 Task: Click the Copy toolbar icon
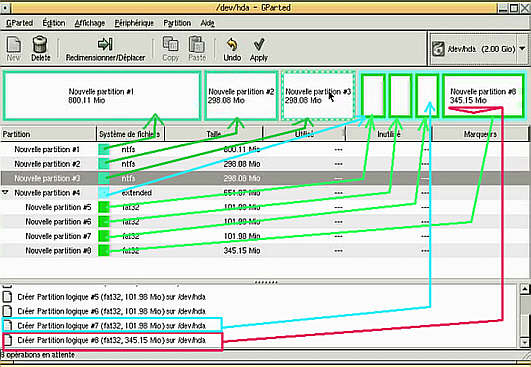[x=170, y=44]
